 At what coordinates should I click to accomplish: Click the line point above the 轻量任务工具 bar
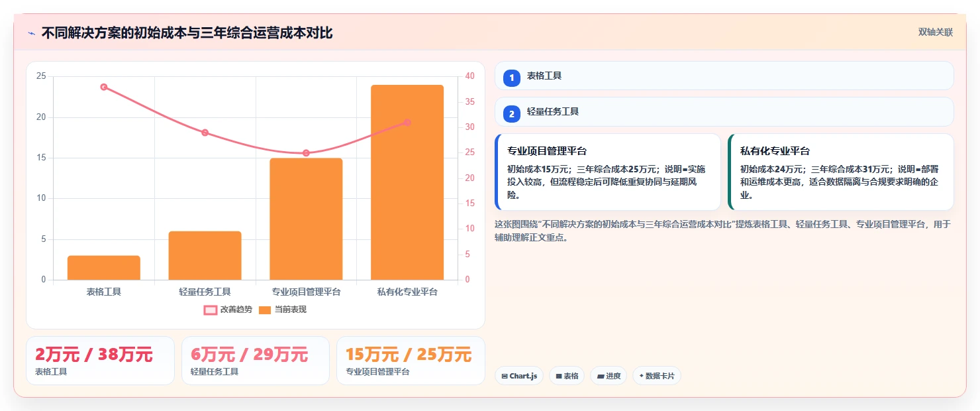205,133
